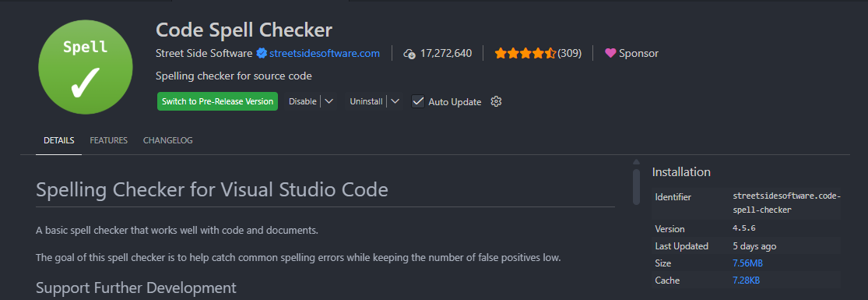Click the 'Spelling Checker for Visual Studio Code' heading
The height and width of the screenshot is (300, 868).
(212, 189)
